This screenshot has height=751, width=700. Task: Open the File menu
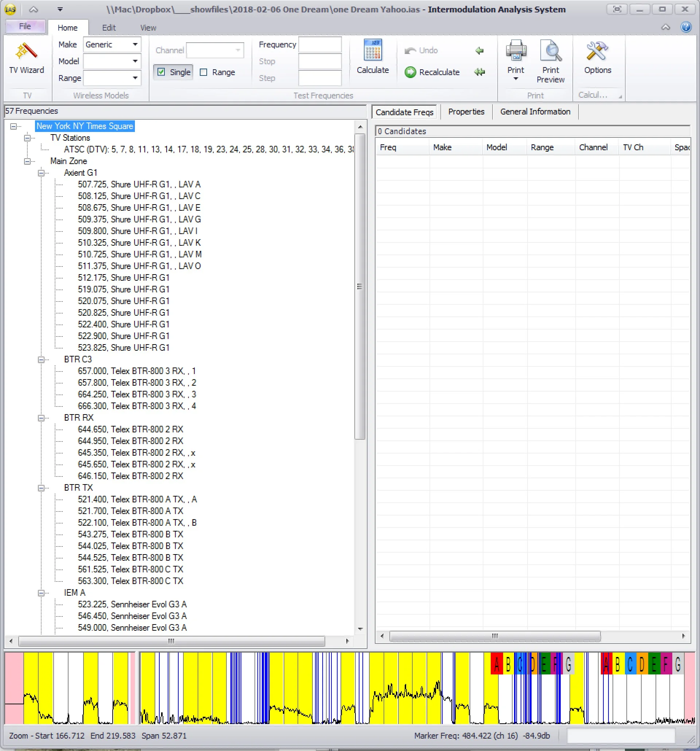[x=25, y=27]
